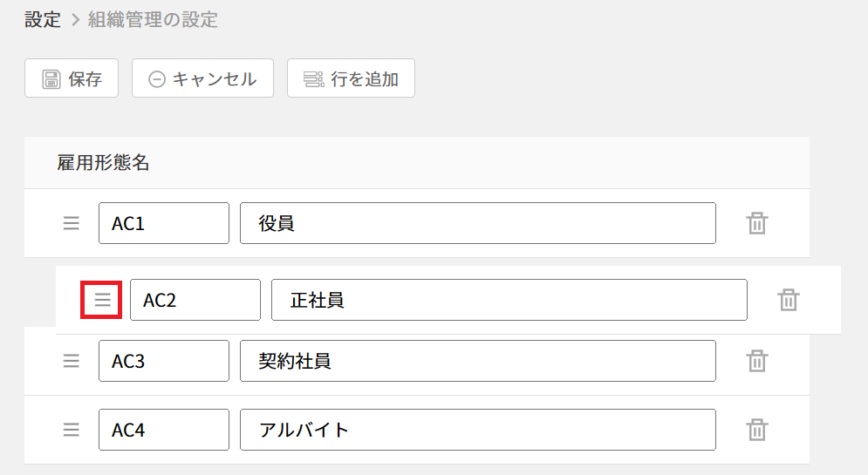Click the キャンセル button
The image size is (868, 475).
[202, 78]
